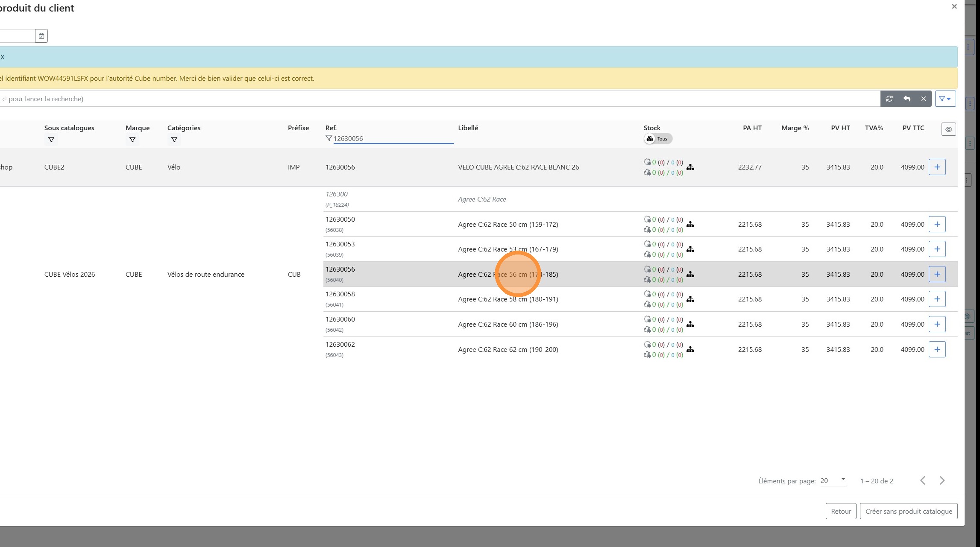The image size is (980, 547).
Task: Click Créer sans produit catalogue
Action: (908, 511)
